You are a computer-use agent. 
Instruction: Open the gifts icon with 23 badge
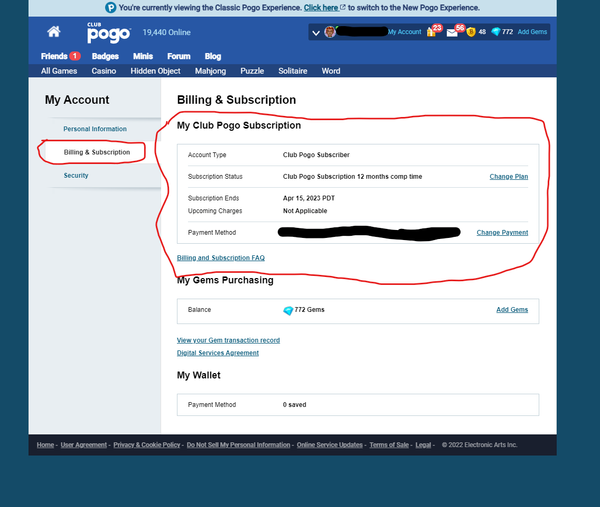[432, 32]
